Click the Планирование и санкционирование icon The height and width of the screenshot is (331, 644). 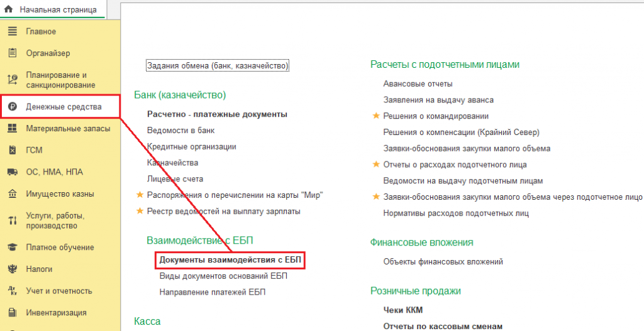[x=13, y=80]
